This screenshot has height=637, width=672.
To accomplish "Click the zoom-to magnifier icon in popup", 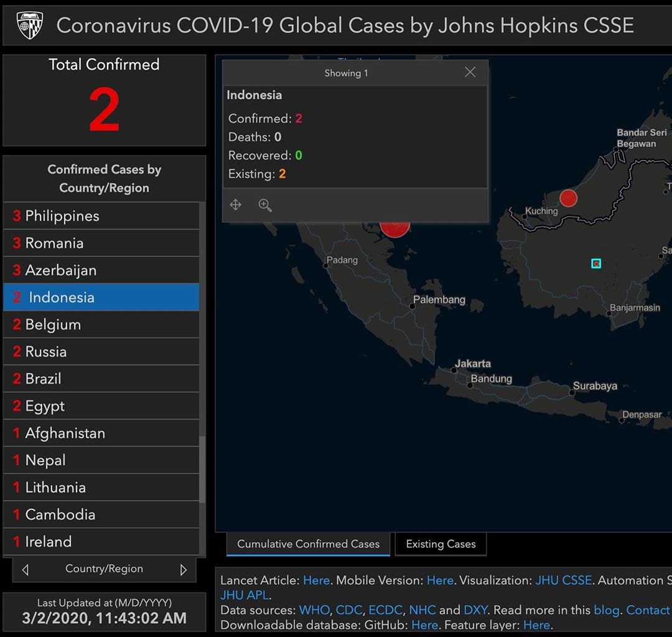I will pos(265,205).
